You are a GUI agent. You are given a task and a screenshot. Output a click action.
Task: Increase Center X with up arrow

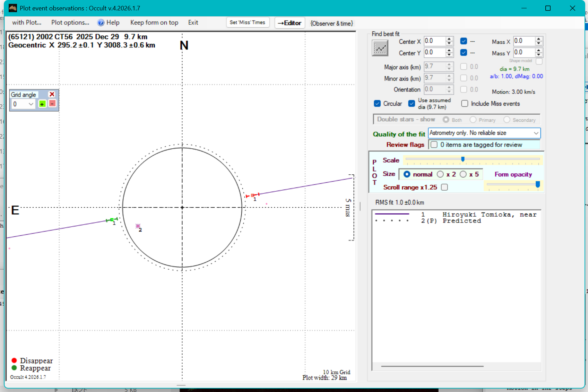pos(449,39)
